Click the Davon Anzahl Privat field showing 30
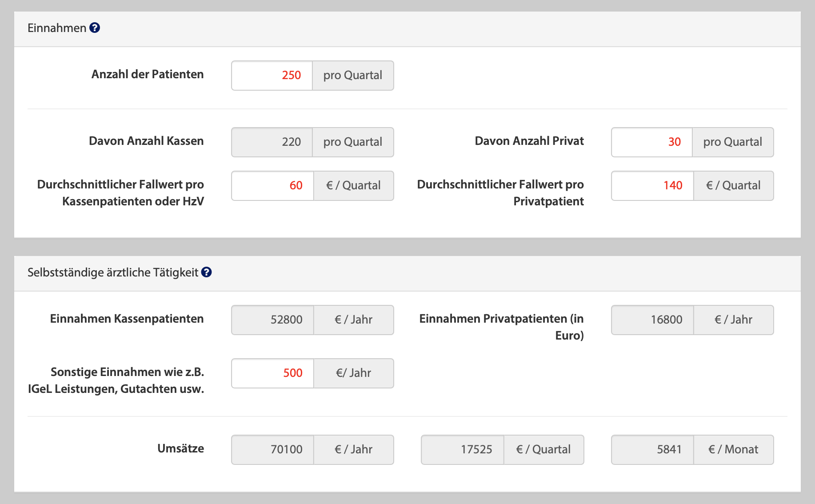The height and width of the screenshot is (504, 815). click(651, 142)
